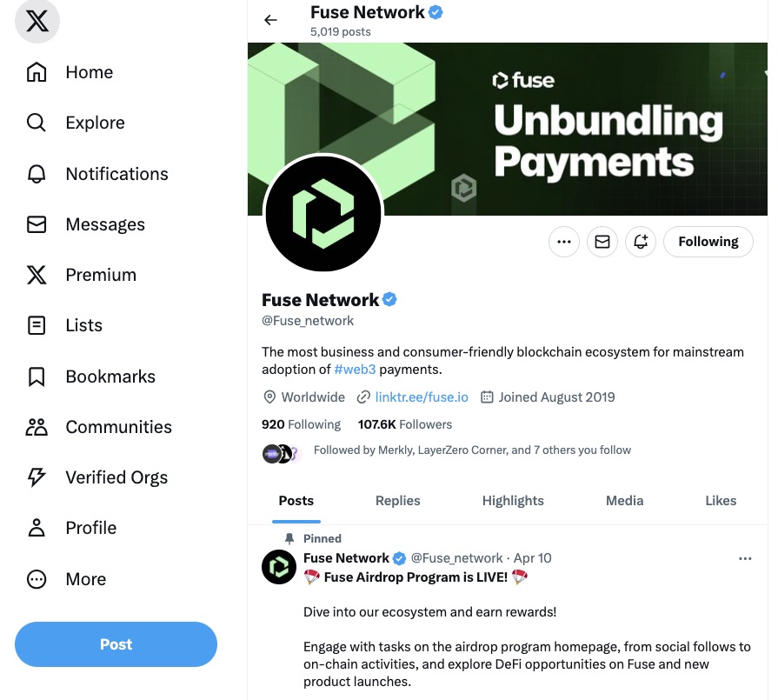Expand the More menu in sidebar
The width and height of the screenshot is (778, 700).
pyautogui.click(x=37, y=579)
